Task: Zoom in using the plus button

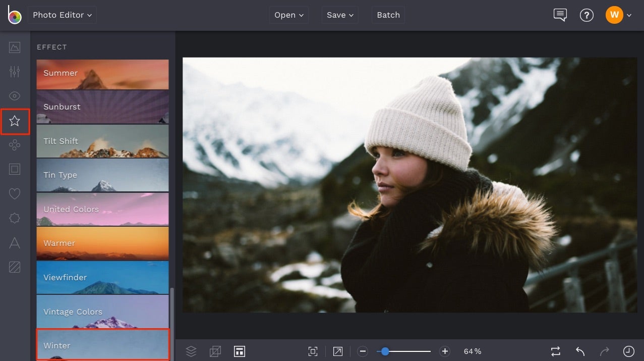Action: point(444,351)
